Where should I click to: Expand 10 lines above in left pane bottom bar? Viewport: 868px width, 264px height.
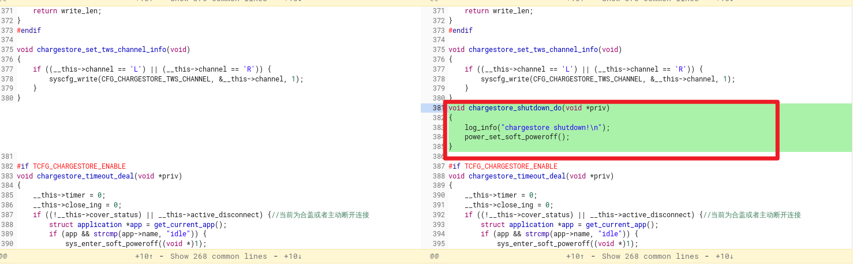point(144,256)
